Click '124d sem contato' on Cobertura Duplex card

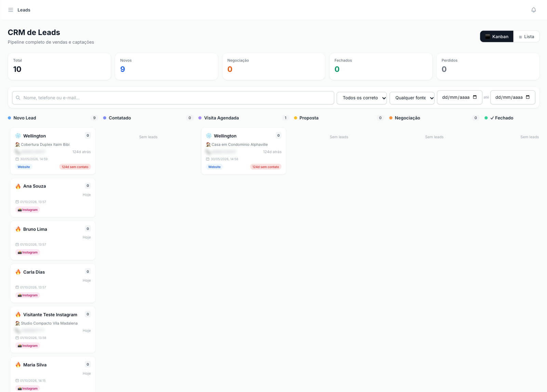[75, 167]
